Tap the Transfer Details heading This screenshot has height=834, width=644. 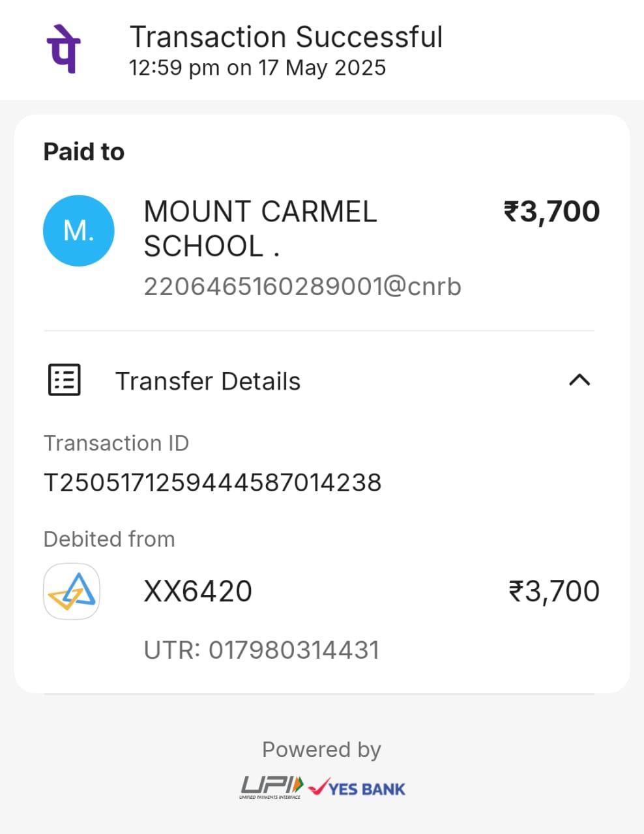point(208,381)
